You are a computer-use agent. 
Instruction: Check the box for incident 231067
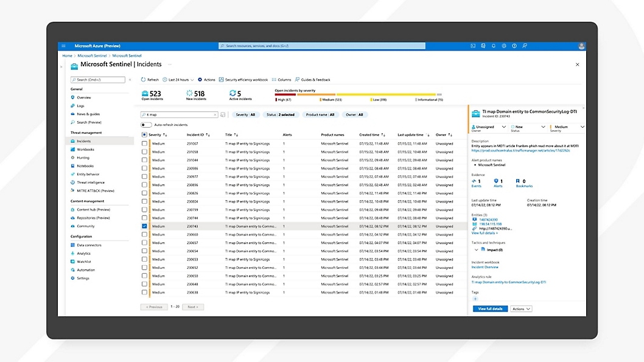click(144, 144)
